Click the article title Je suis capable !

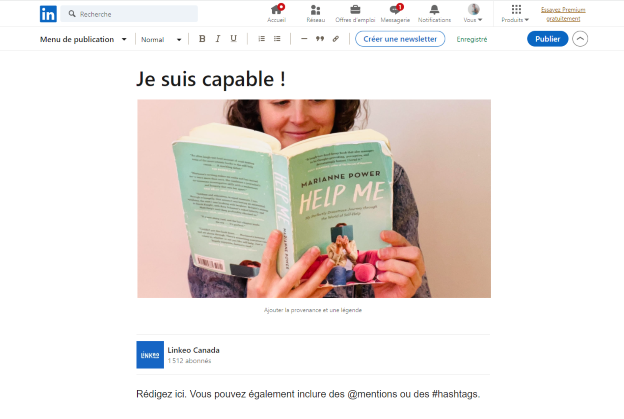coord(211,79)
